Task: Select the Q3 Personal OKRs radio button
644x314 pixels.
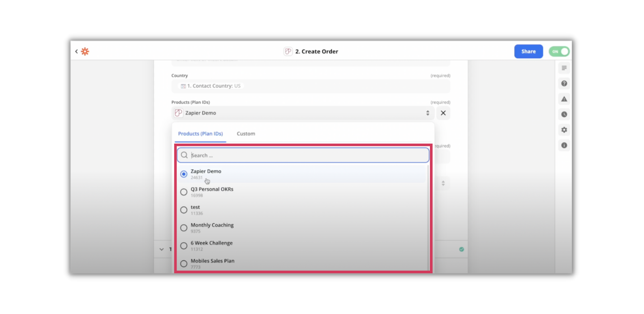Action: (184, 191)
